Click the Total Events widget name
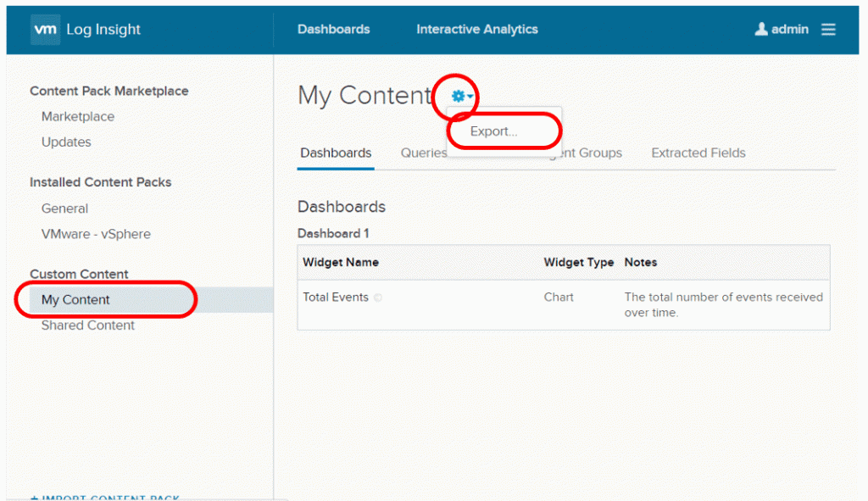This screenshot has height=501, width=868. pos(336,298)
